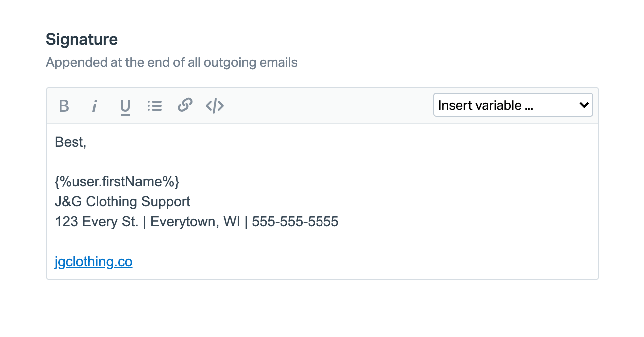
Task: Click the "Everytown, WI" text
Action: [x=193, y=222]
